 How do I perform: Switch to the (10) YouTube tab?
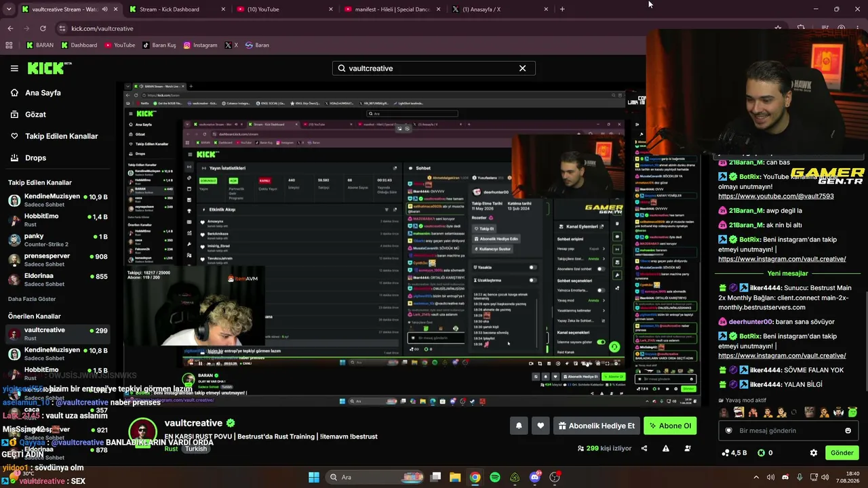coord(285,9)
